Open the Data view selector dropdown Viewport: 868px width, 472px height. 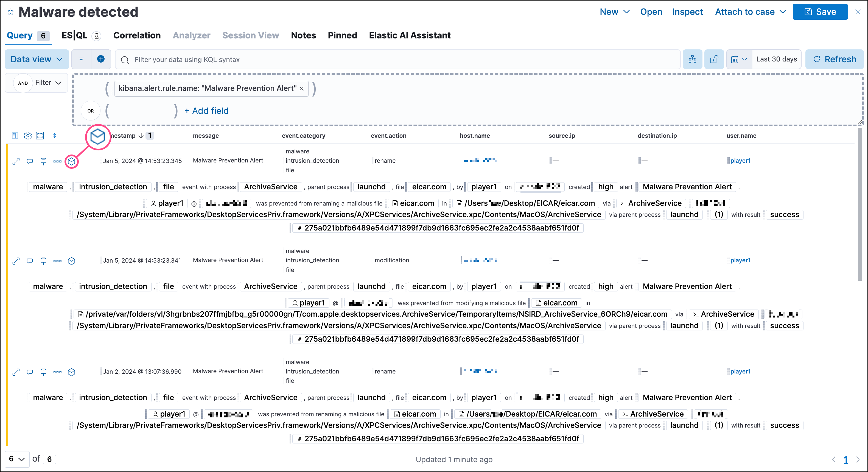[x=36, y=59]
